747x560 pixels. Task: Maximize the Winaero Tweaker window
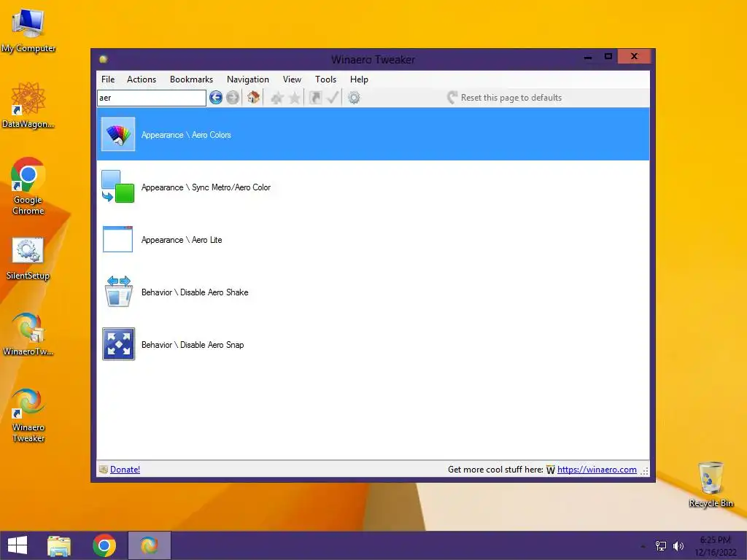608,57
